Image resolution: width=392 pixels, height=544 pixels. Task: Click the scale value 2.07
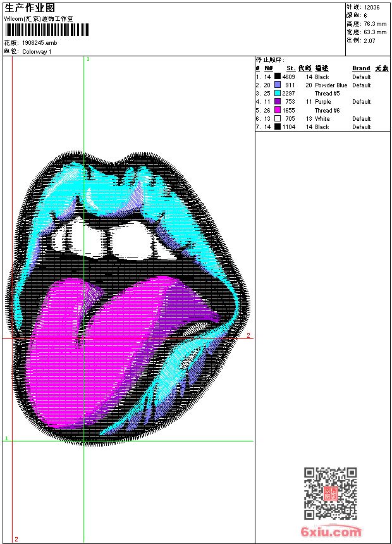369,40
